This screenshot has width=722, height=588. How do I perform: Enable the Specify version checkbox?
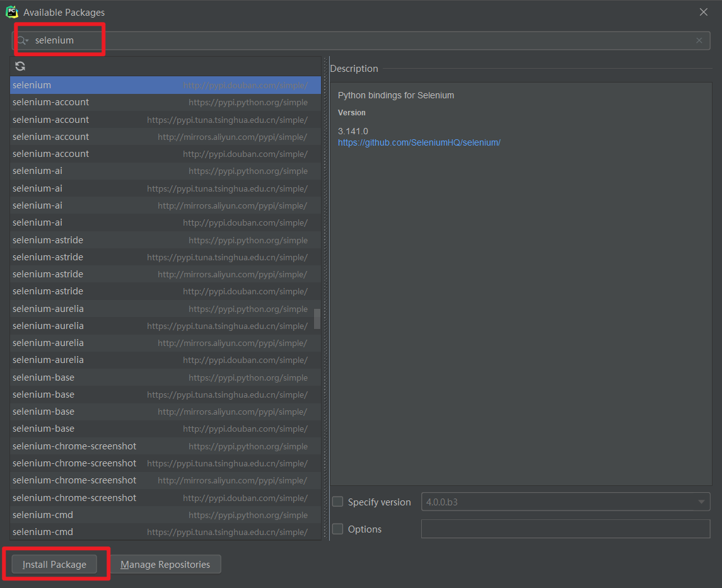point(337,502)
